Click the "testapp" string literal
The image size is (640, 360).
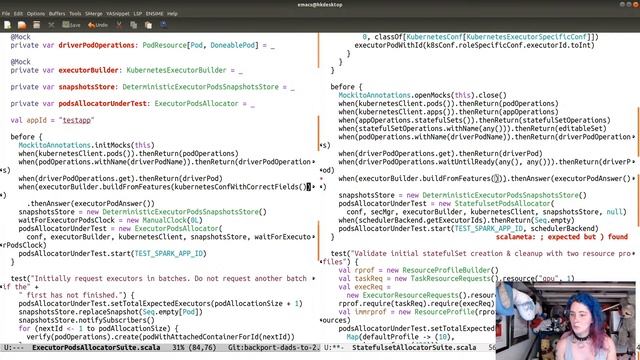pos(76,120)
